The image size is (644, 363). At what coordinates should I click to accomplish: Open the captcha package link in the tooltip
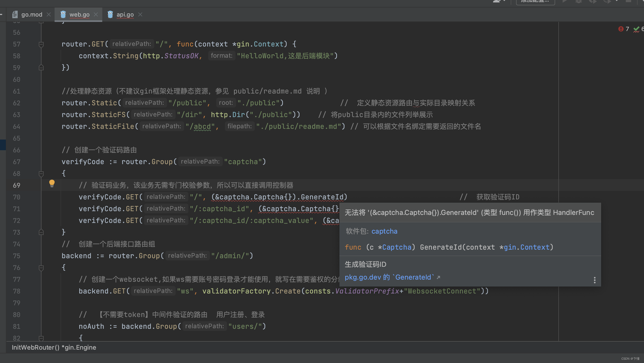(x=384, y=231)
